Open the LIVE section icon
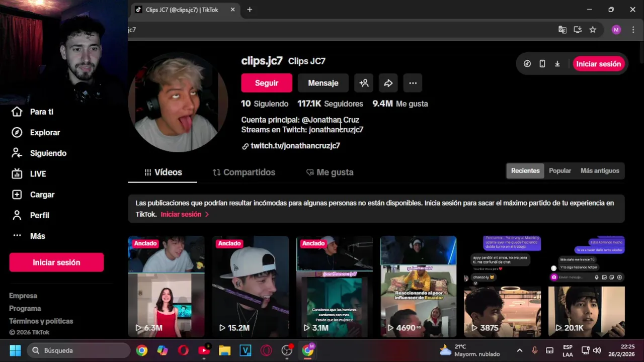Viewport: 644px width, 362px height. (17, 173)
